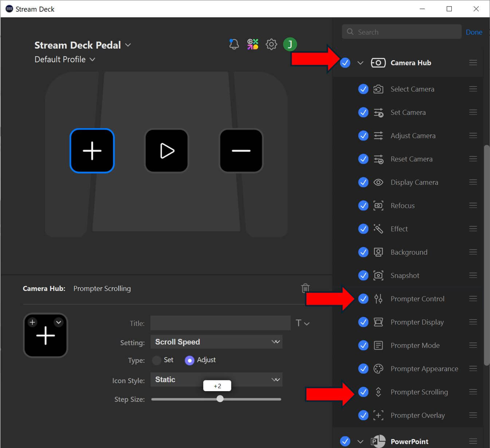Toggle the Refocus checkbox
Viewport: 490px width, 448px height.
363,206
